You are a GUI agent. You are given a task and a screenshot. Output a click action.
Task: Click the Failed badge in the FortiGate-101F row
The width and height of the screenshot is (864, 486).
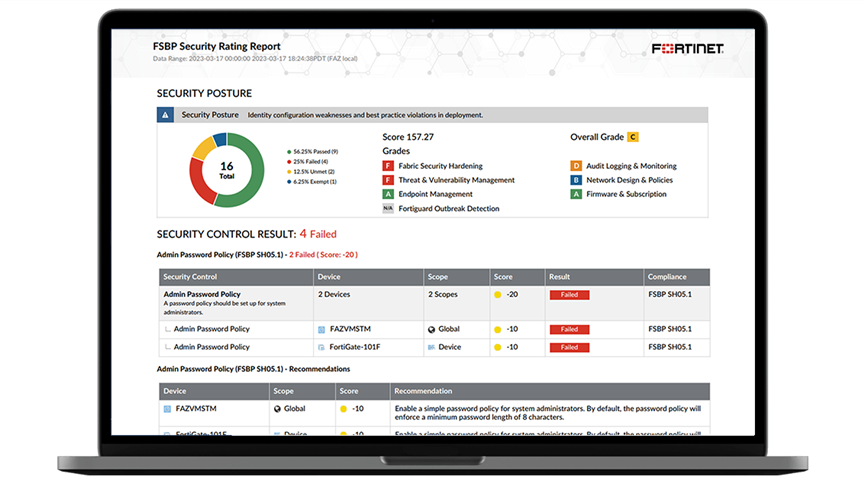pos(569,347)
